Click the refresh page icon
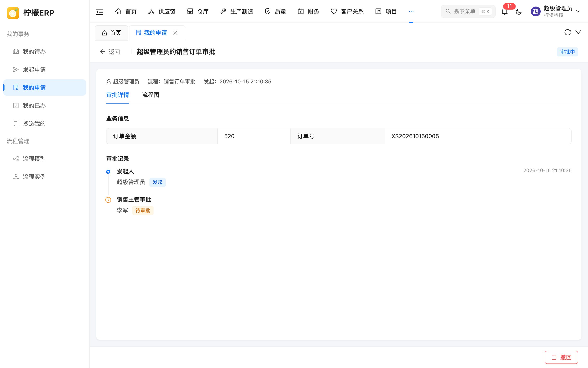The height and width of the screenshot is (368, 588). [x=567, y=32]
